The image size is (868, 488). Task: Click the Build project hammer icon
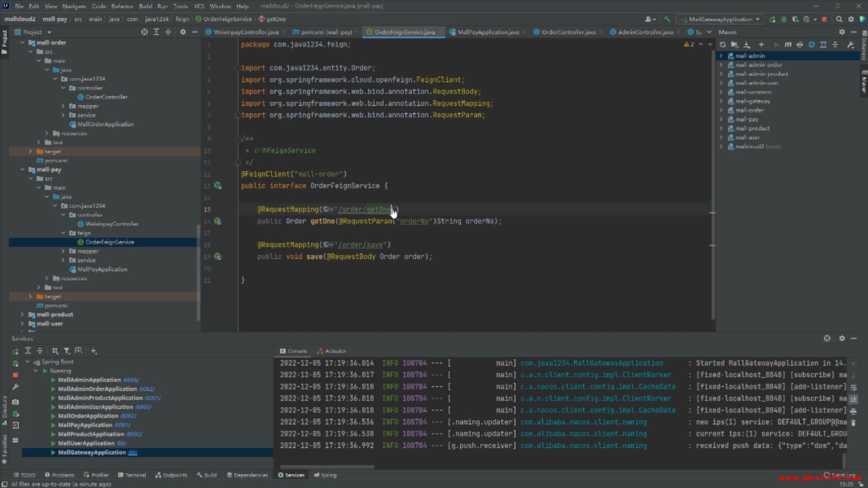tap(667, 19)
